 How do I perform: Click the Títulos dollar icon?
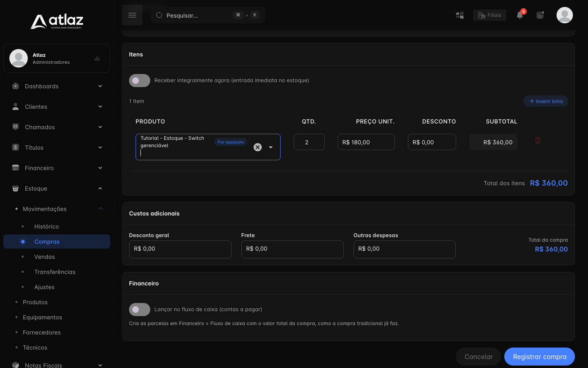[x=16, y=147]
